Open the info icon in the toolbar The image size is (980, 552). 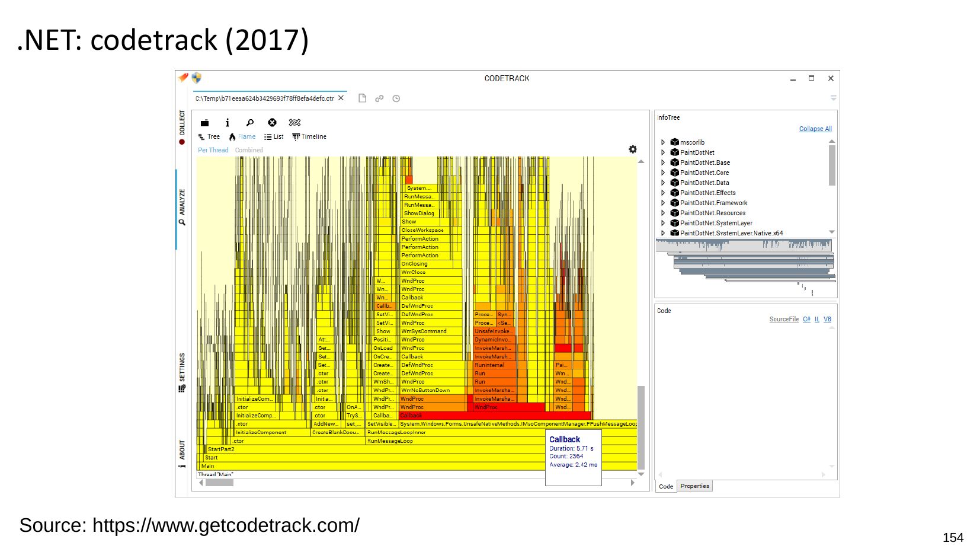point(227,123)
